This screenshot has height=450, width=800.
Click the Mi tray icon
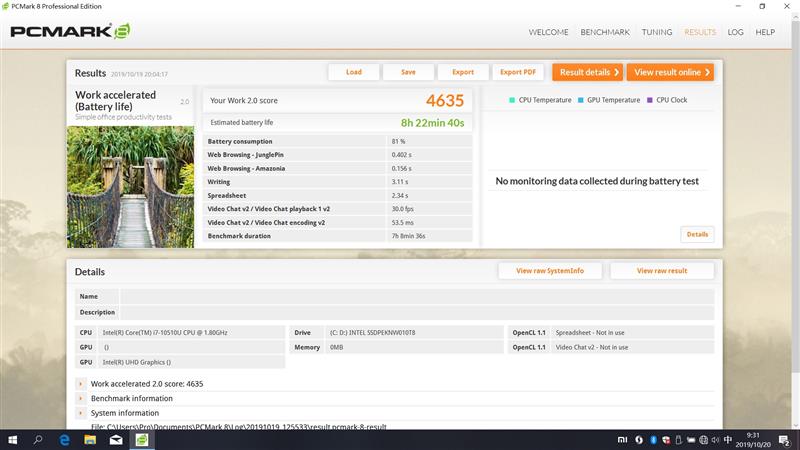(x=622, y=440)
